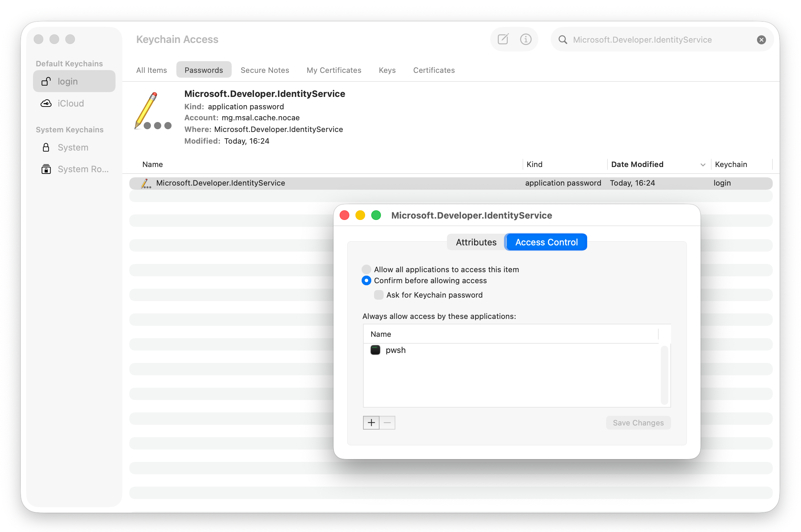
Task: Click the login keychain cell in list row
Action: click(722, 183)
